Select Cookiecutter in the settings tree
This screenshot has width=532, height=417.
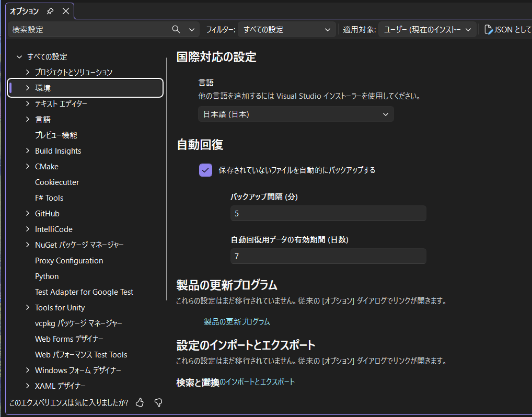(x=57, y=182)
